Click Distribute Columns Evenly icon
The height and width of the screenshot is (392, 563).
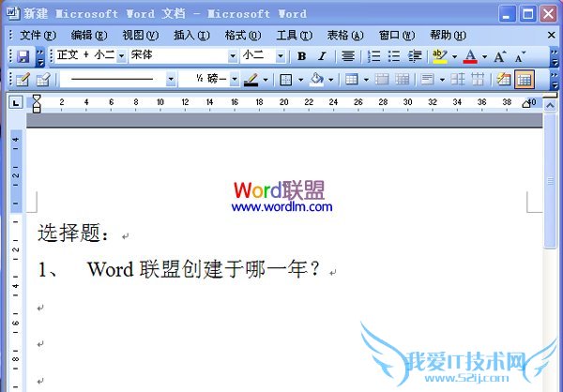tap(478, 80)
